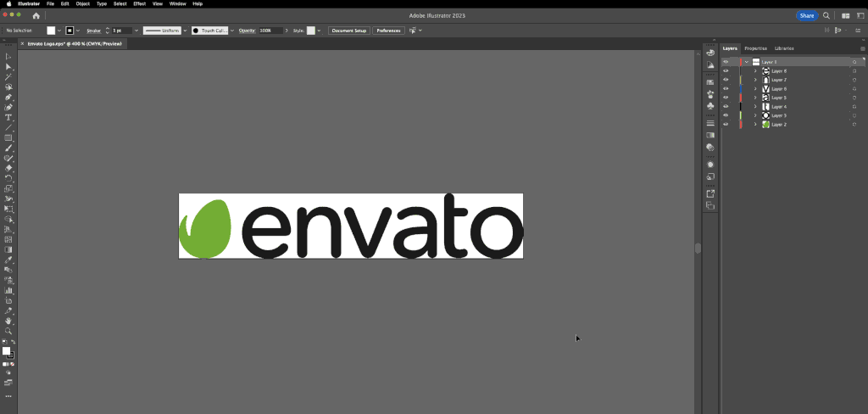Open the Appearance panel sun icon
The image size is (868, 414).
710,165
